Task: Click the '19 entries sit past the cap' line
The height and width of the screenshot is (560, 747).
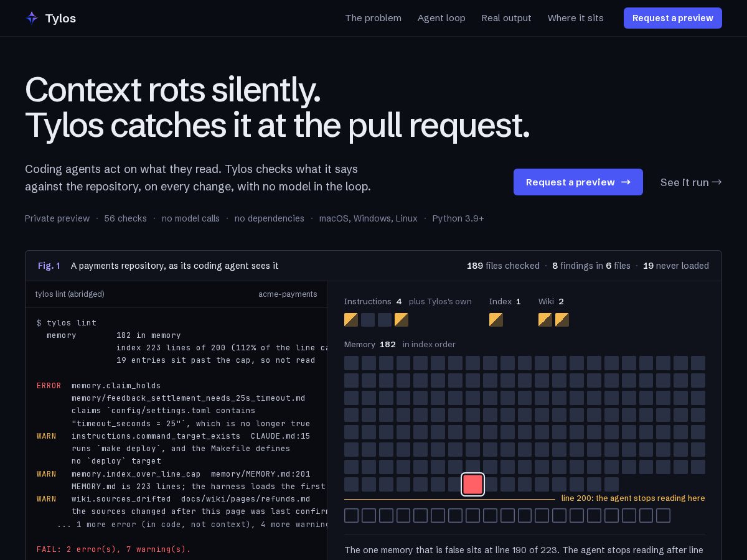Action: point(216,360)
